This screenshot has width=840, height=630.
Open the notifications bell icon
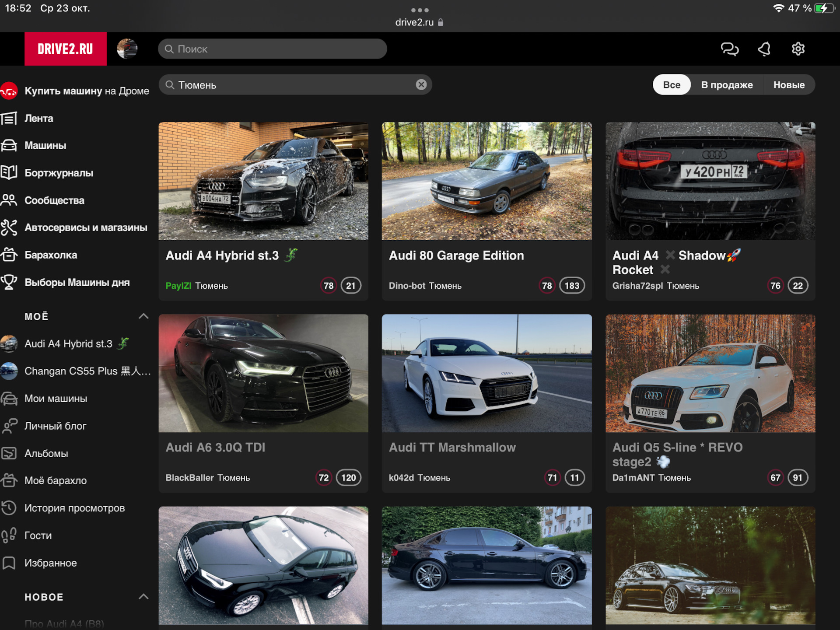(x=764, y=49)
